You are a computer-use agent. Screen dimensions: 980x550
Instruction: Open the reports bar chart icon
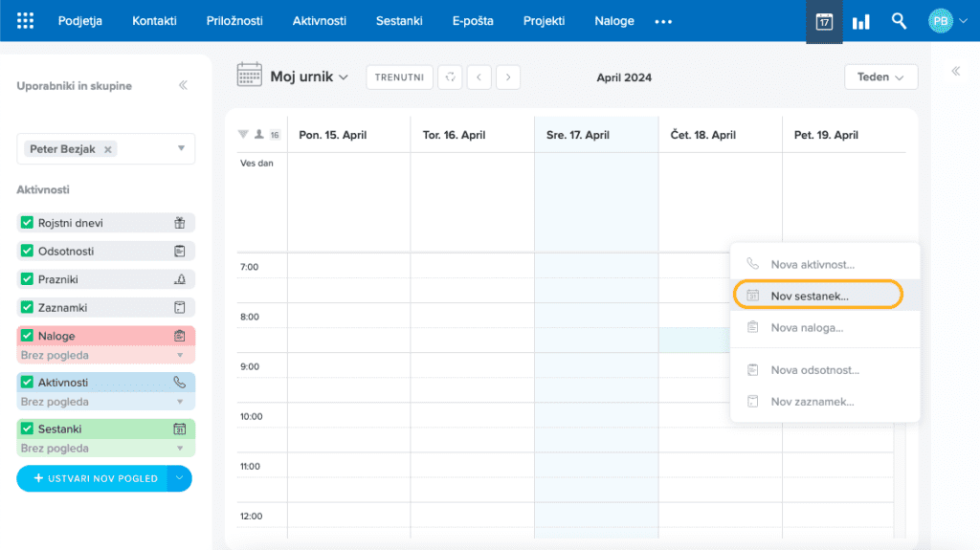click(x=861, y=21)
